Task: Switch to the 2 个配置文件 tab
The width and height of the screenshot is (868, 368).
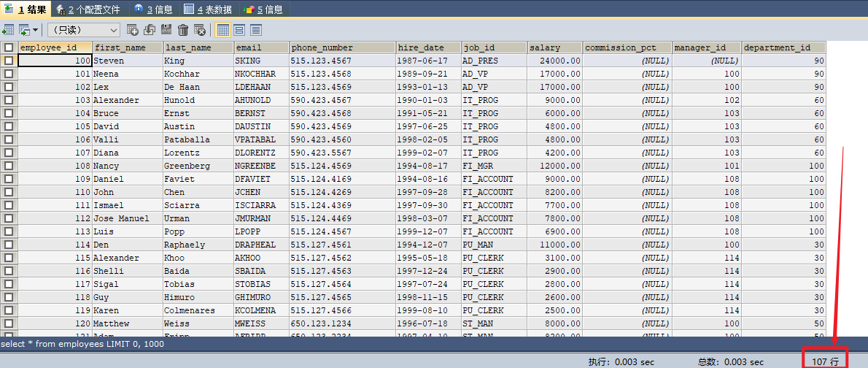Action: tap(88, 9)
